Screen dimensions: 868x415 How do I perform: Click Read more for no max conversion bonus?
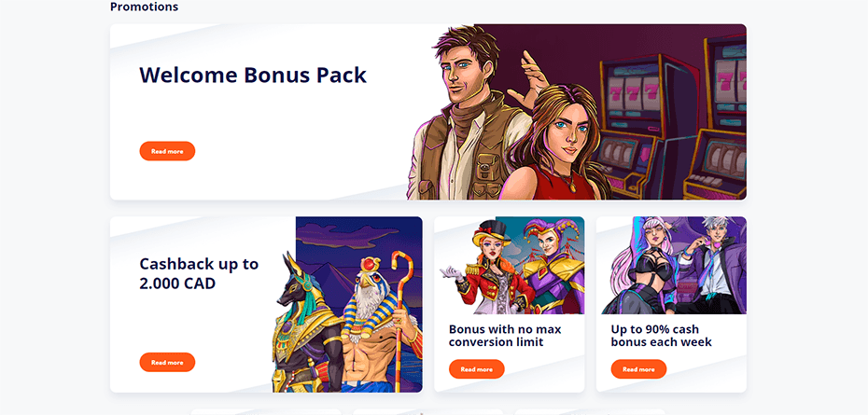(x=477, y=369)
